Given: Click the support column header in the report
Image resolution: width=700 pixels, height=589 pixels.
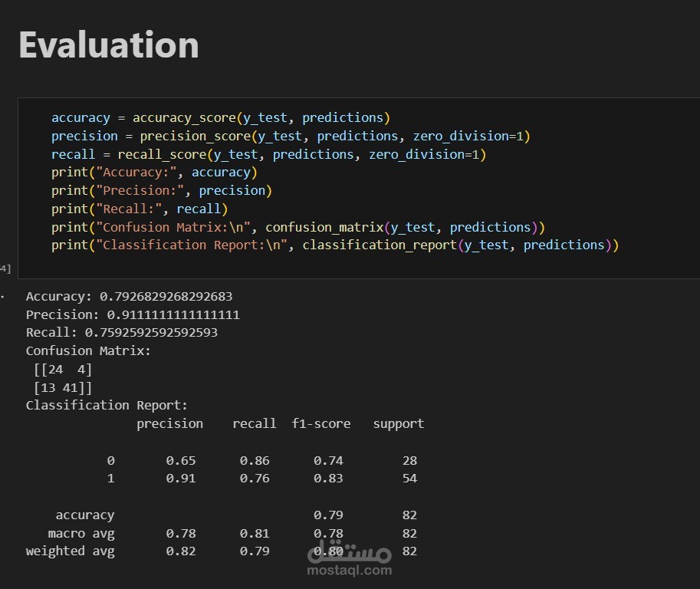Looking at the screenshot, I should click(399, 423).
